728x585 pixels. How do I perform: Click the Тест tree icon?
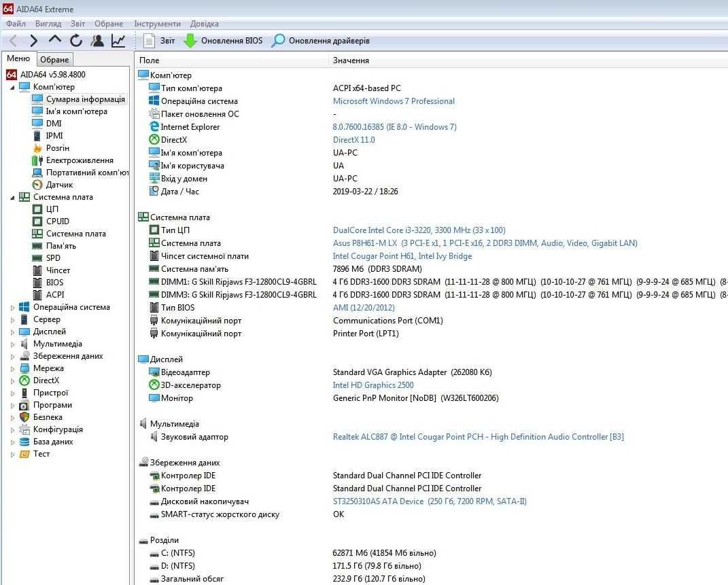click(24, 454)
